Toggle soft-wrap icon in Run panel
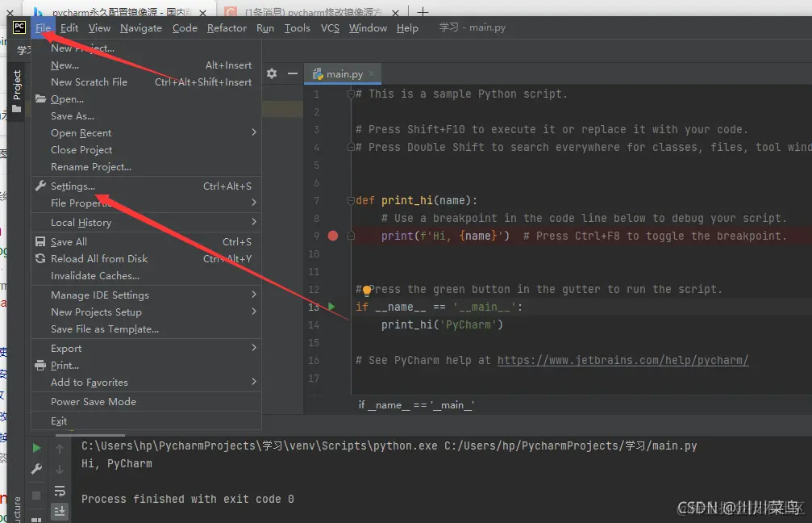The height and width of the screenshot is (523, 812). coord(60,491)
